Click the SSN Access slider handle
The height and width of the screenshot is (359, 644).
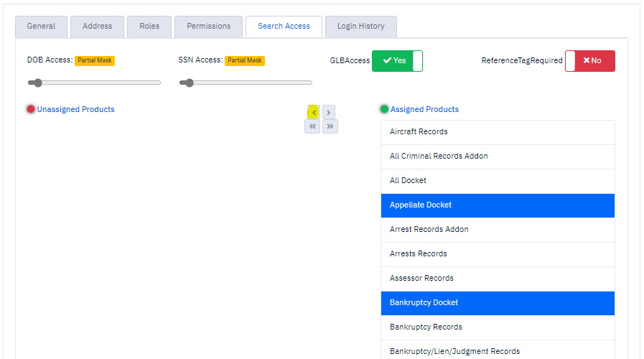[x=190, y=83]
